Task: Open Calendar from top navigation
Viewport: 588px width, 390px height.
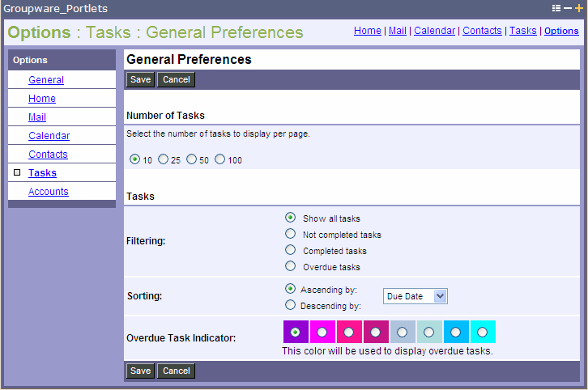Action: [435, 31]
